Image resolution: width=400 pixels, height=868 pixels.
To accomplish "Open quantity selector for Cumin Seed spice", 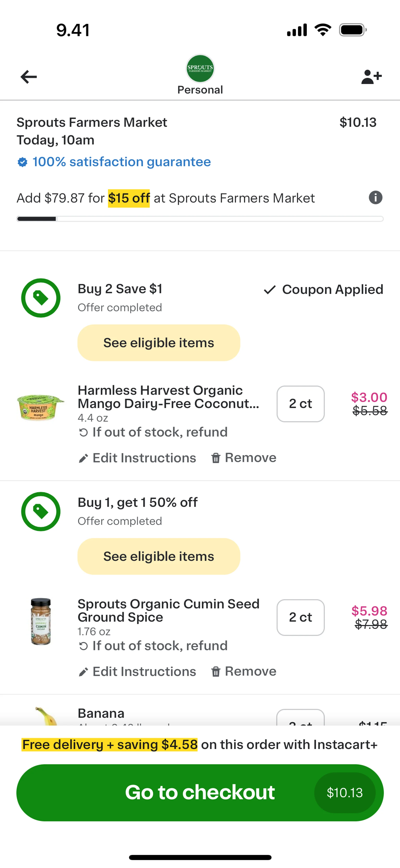I will point(300,617).
